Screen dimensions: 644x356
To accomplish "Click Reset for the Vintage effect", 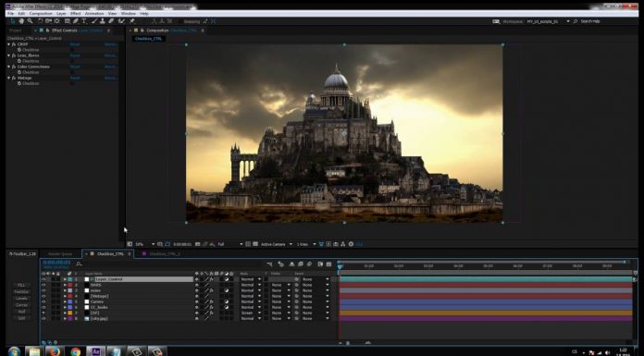I will pos(75,78).
